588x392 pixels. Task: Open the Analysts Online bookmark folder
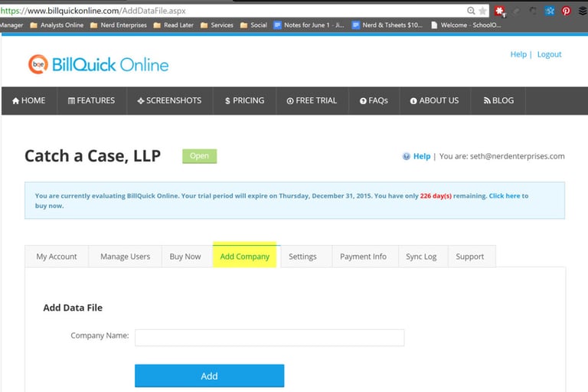[x=57, y=25]
